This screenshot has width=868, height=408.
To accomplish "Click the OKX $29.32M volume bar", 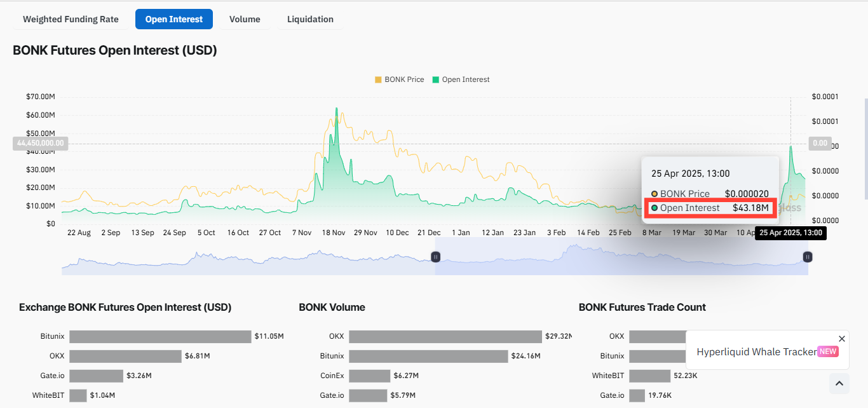I will [x=445, y=336].
